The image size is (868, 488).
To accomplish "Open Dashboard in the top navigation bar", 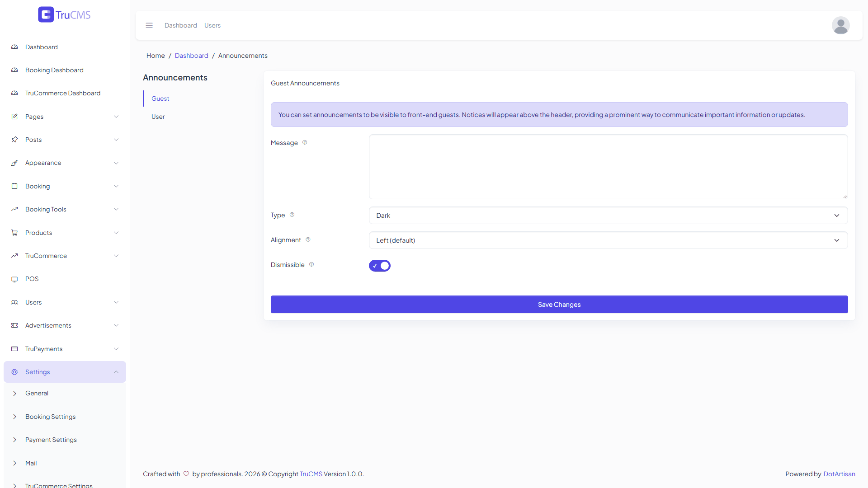I will click(x=181, y=25).
